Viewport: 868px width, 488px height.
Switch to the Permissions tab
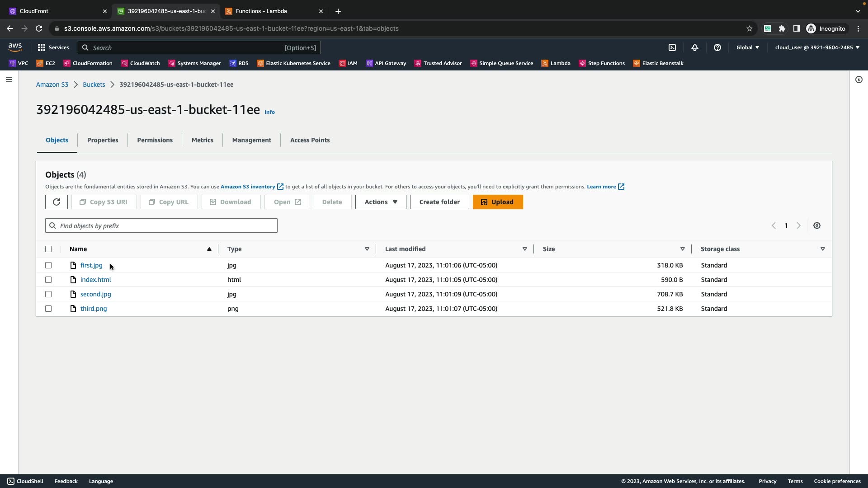pyautogui.click(x=155, y=140)
